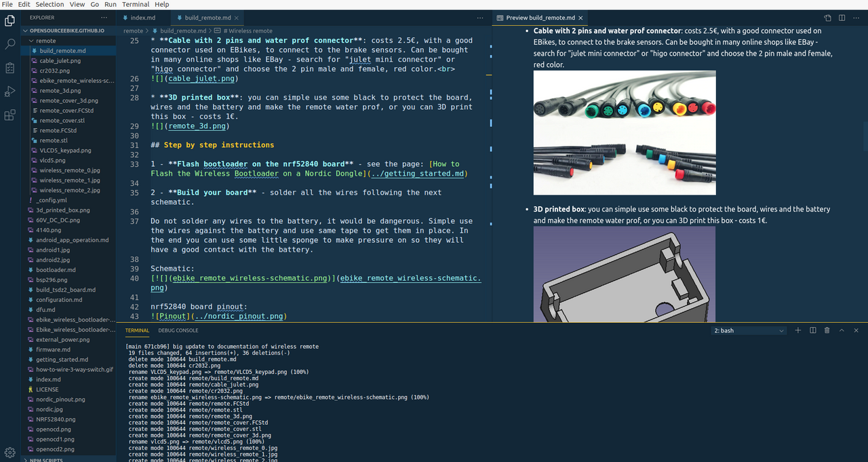Open the Explorer view in activity bar

click(9, 21)
